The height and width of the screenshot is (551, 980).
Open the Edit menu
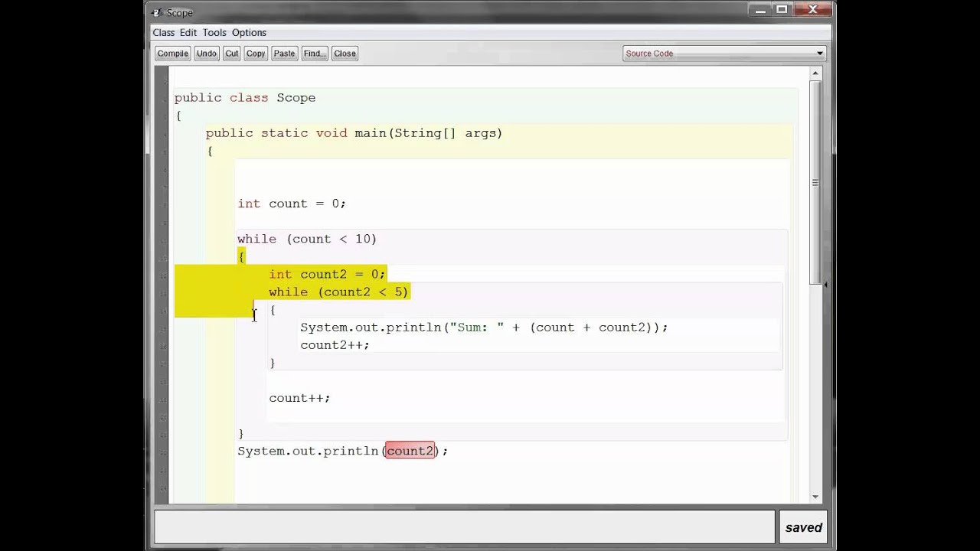[188, 32]
